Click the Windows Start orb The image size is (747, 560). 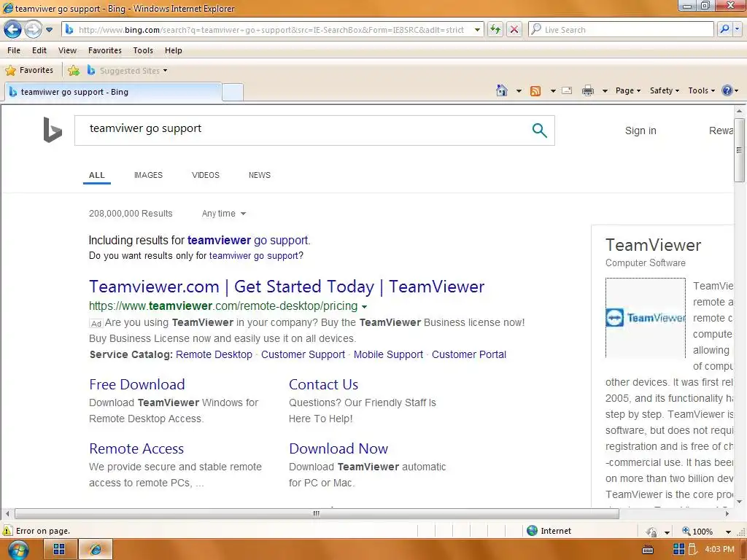click(18, 550)
